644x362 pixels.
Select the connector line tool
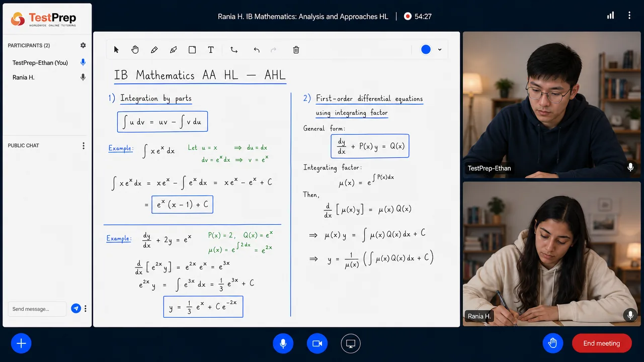234,50
